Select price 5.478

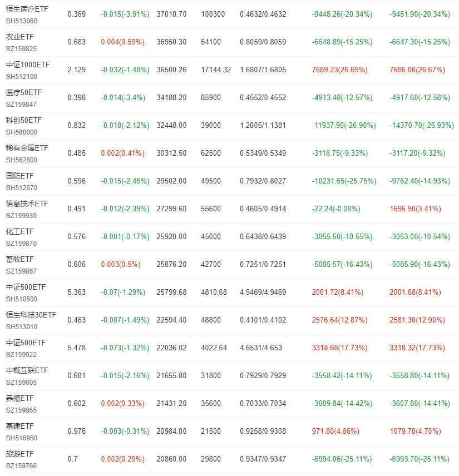(x=77, y=348)
